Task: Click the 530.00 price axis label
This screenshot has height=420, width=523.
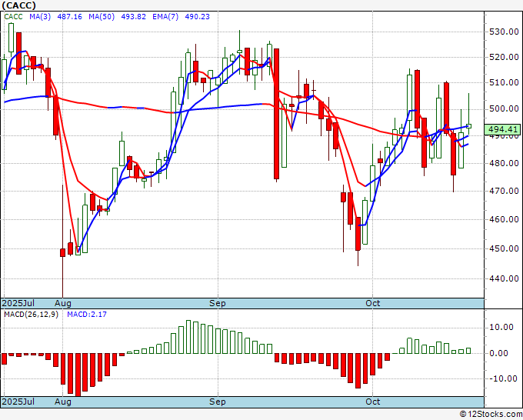Action: [504, 32]
